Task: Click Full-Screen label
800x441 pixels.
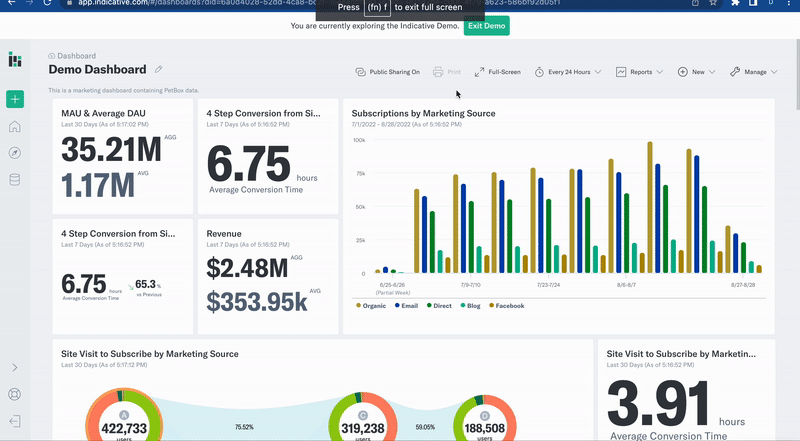Action: pos(505,72)
